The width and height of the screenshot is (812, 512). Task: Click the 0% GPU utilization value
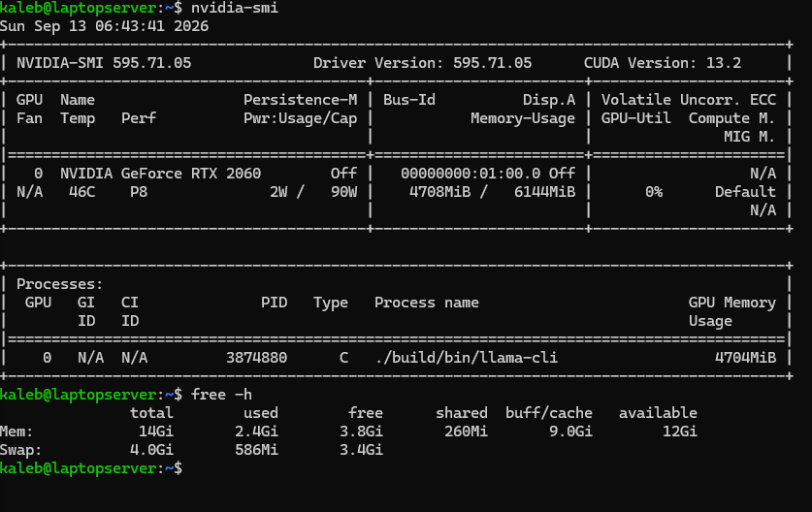[654, 192]
